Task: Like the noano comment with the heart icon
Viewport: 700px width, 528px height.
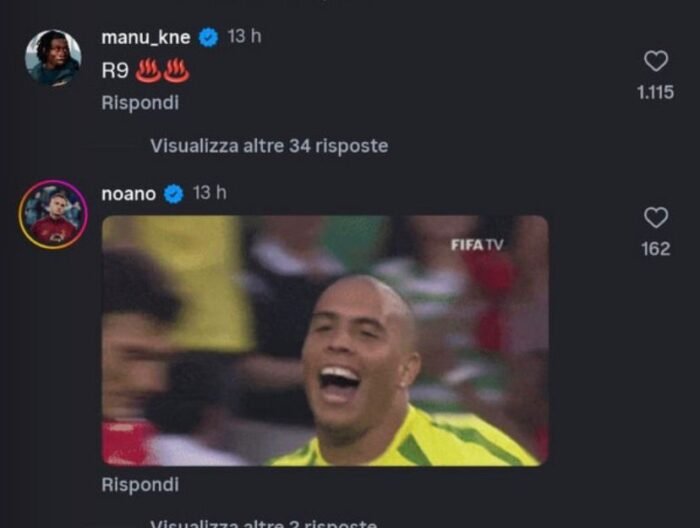Action: tap(656, 217)
